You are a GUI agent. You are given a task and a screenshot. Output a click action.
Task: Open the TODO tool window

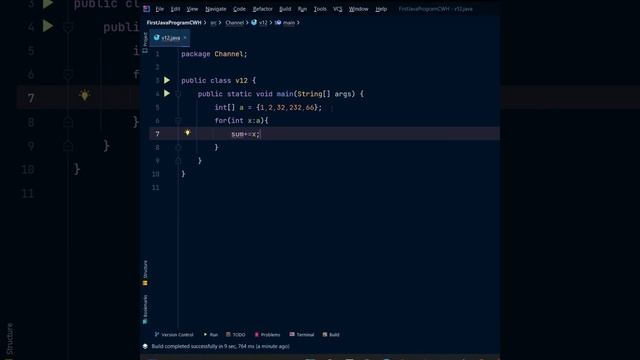[236, 335]
